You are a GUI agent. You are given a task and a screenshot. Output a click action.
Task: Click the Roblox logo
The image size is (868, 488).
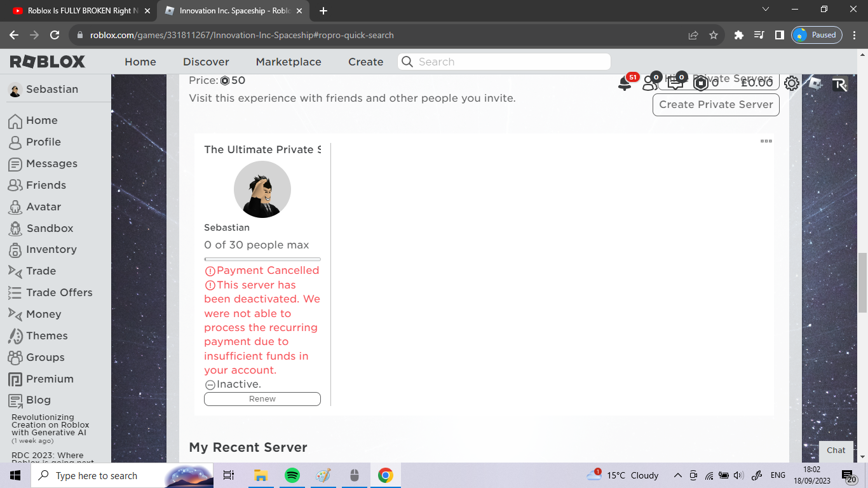(48, 62)
